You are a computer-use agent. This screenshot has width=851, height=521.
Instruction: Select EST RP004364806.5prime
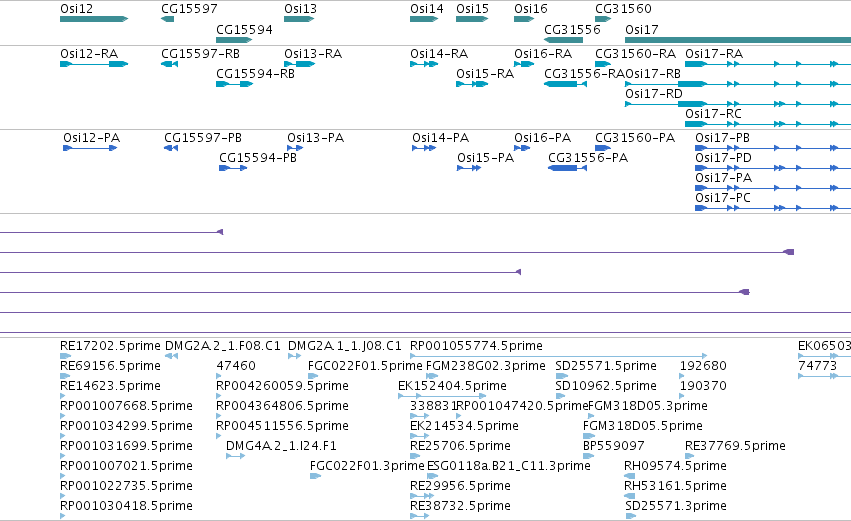(x=282, y=406)
